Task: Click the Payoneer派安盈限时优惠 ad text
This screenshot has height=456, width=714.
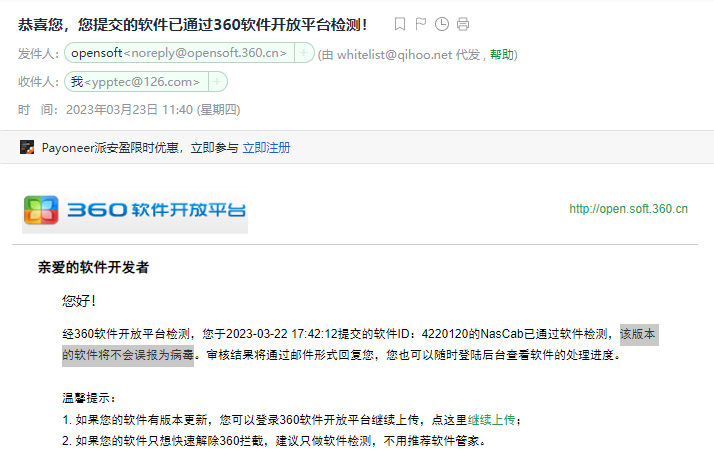Action: click(139, 148)
